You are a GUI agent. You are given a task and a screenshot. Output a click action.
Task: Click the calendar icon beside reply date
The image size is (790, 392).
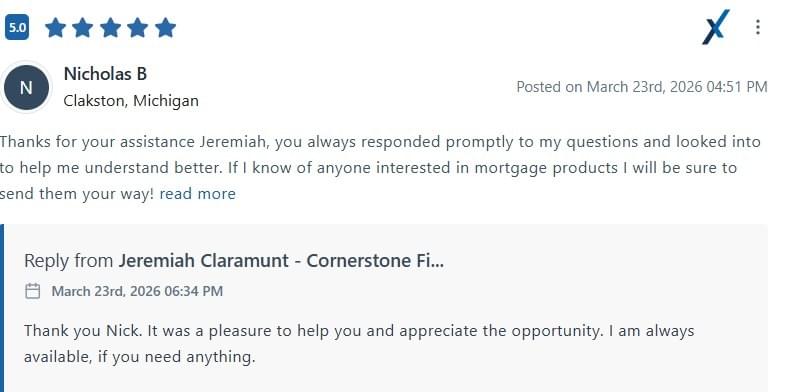click(x=33, y=291)
